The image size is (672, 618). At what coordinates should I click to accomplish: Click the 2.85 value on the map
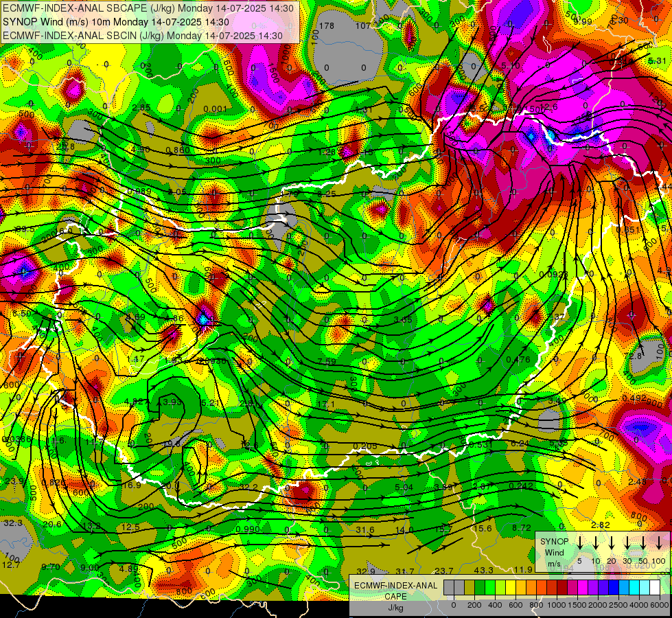141,108
